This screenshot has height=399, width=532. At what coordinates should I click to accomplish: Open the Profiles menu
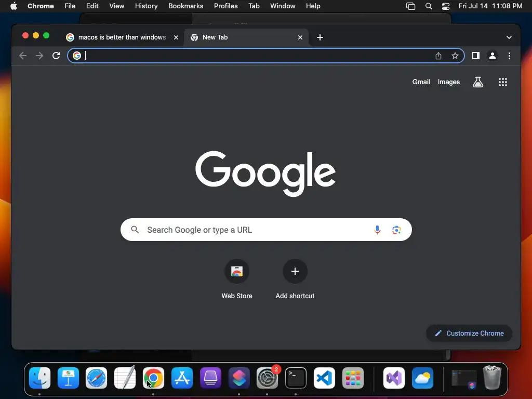225,6
